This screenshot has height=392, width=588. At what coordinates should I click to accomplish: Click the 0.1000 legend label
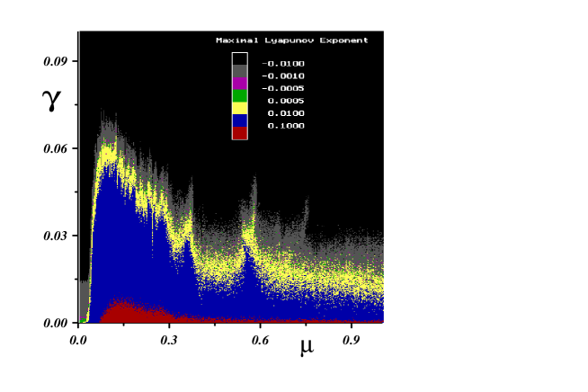click(285, 127)
